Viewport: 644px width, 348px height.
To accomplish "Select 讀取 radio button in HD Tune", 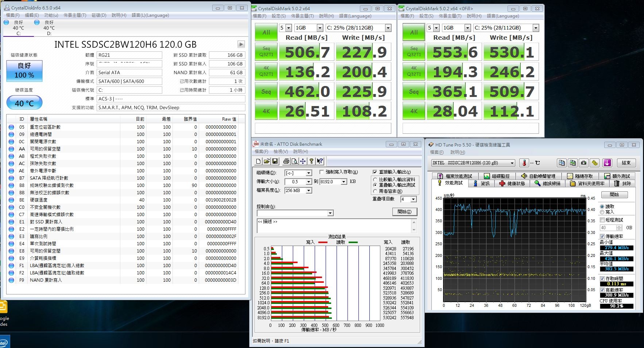I will click(x=602, y=207).
